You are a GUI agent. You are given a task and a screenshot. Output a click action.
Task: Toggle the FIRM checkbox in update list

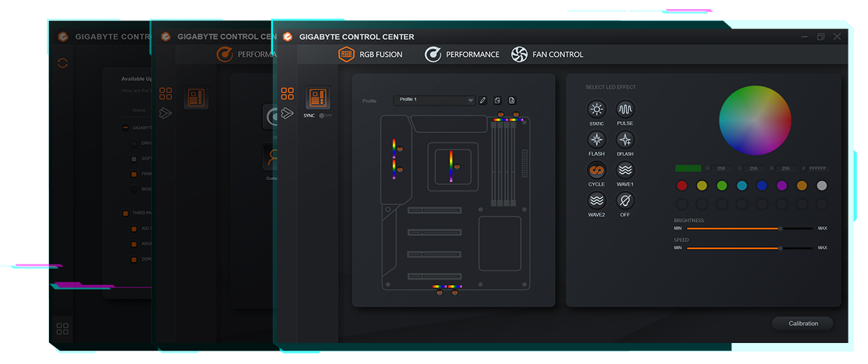coord(134,174)
